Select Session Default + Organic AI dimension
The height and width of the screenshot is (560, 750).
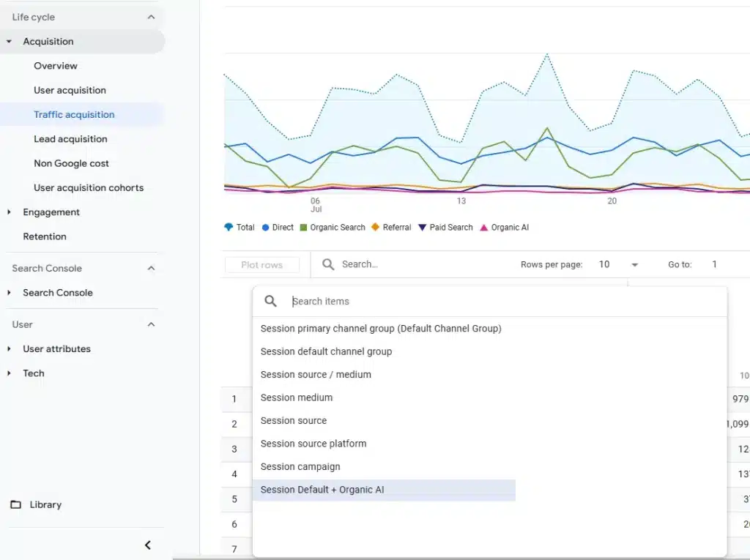point(322,489)
